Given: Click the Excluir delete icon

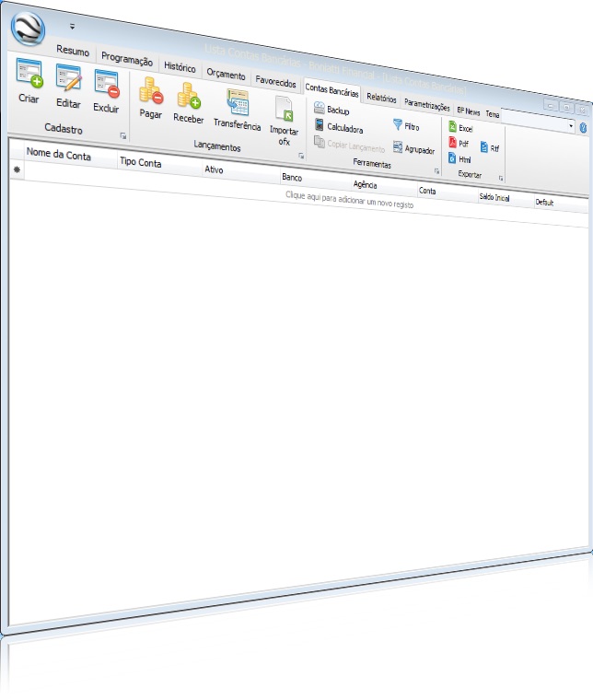Looking at the screenshot, I should (x=107, y=84).
